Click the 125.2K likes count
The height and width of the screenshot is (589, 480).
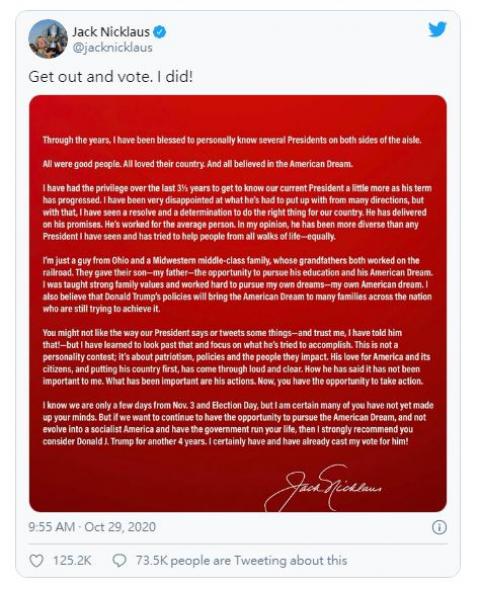(x=72, y=561)
